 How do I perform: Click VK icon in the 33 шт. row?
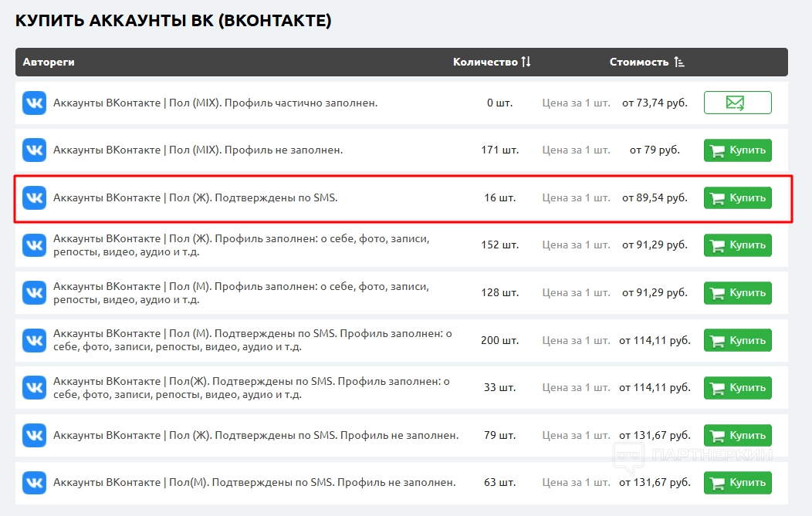tap(34, 387)
